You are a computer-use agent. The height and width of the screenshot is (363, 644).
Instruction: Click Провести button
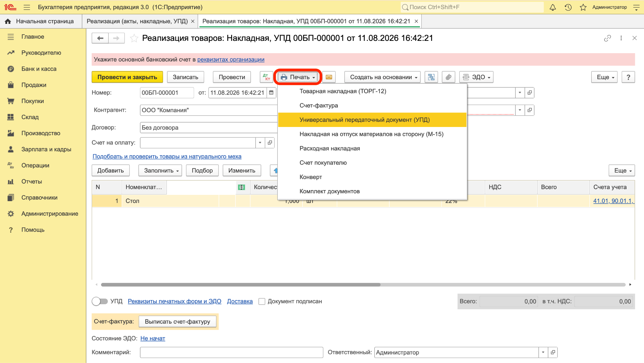[232, 77]
